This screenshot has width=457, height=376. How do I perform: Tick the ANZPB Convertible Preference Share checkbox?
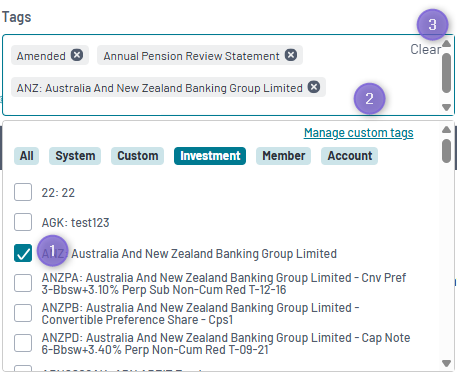[23, 313]
